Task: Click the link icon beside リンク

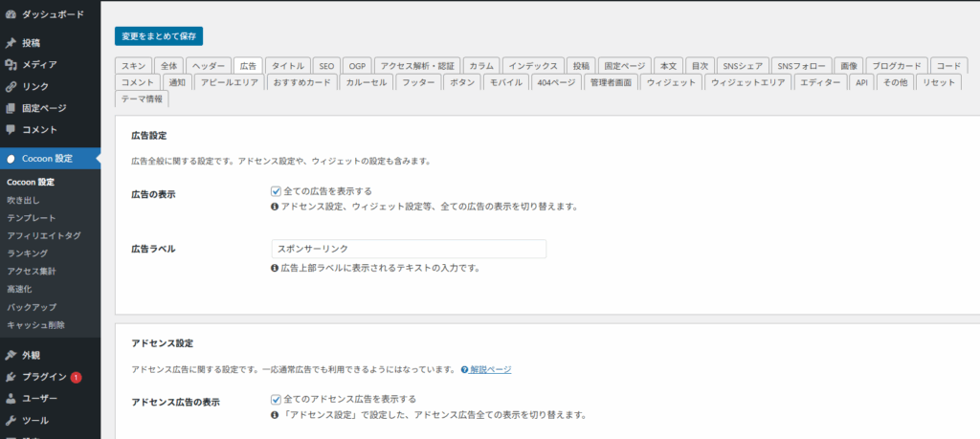Action: (x=11, y=87)
